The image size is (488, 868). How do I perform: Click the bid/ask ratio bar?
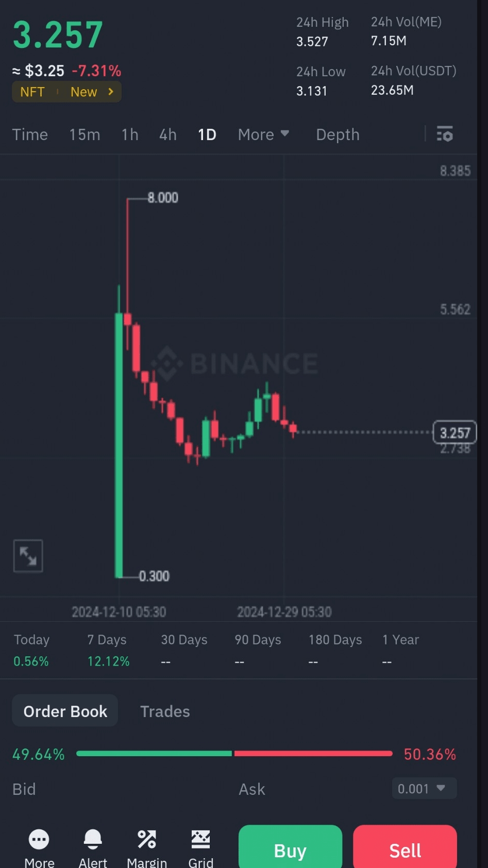pos(234,754)
